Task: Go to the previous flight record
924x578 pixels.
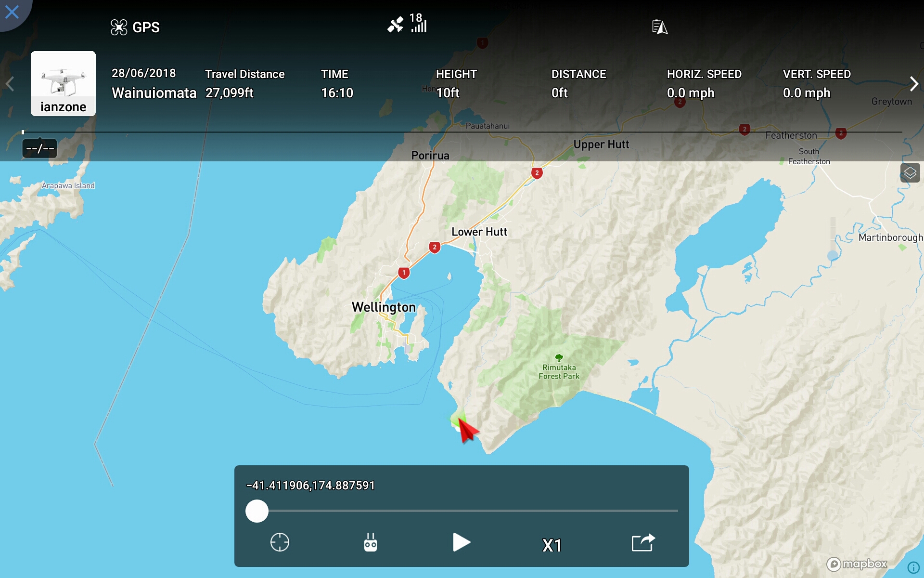Action: [10, 84]
